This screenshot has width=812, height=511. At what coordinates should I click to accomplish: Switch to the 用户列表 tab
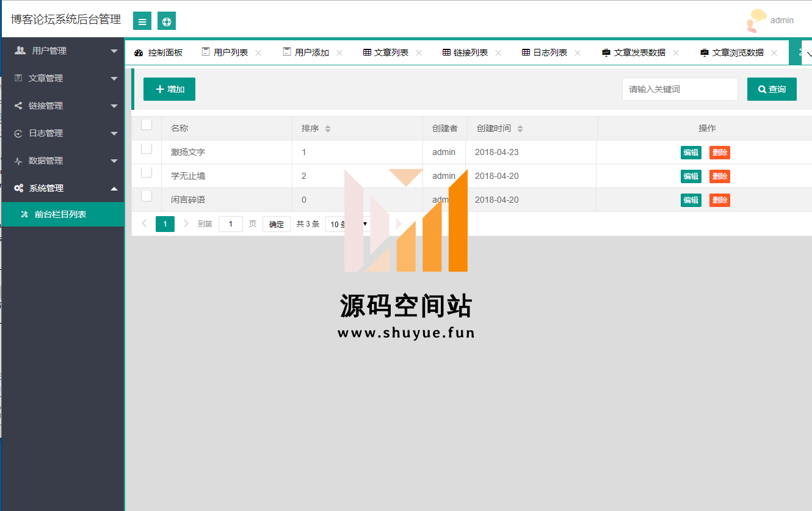[x=231, y=53]
